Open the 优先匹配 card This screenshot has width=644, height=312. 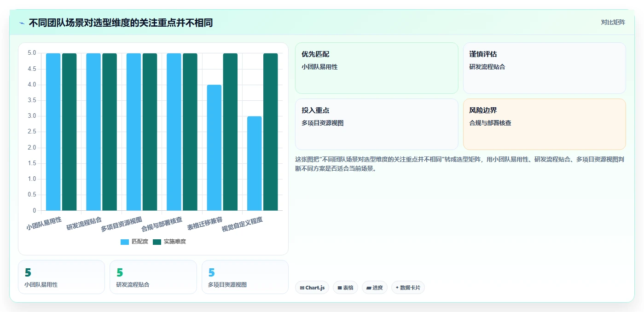tap(377, 68)
